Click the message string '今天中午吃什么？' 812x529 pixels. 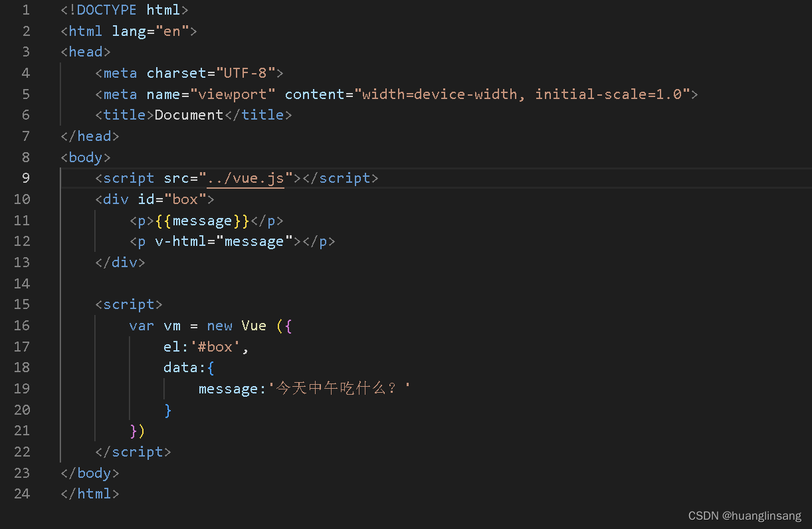(x=339, y=389)
